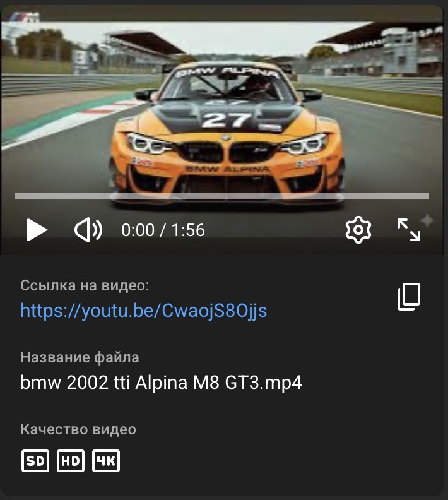The width and height of the screenshot is (448, 500).
Task: Open video settings gear
Action: (x=358, y=230)
